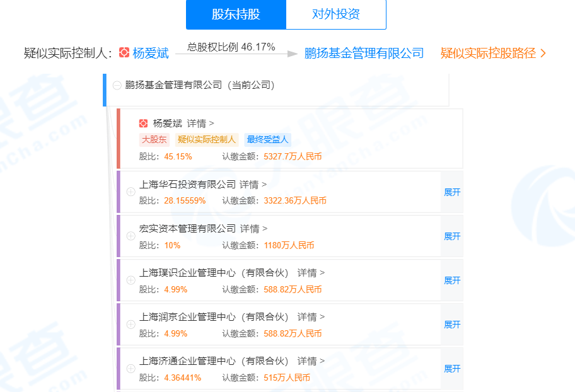
Task: Click 展开 for 上海华石投资有限公司 row
Action: tap(452, 192)
